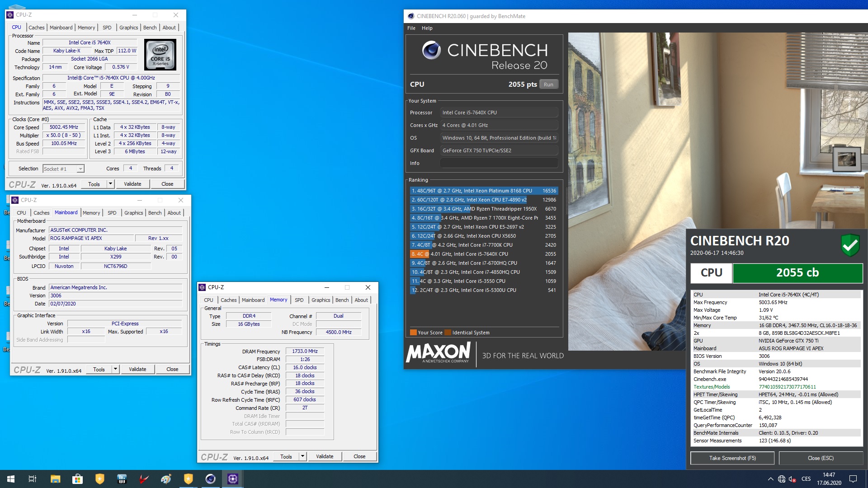This screenshot has height=488, width=868.
Task: Open the Socket #1 selection combo box
Action: point(64,169)
